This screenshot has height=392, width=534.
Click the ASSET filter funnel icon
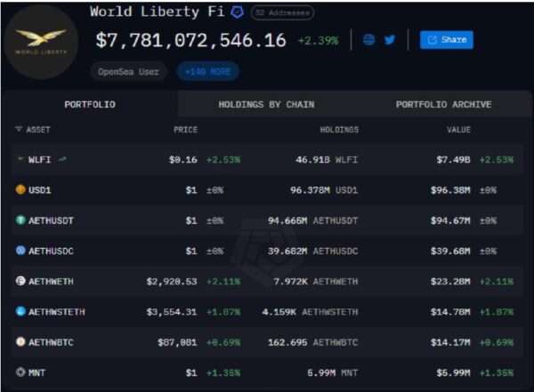point(19,129)
